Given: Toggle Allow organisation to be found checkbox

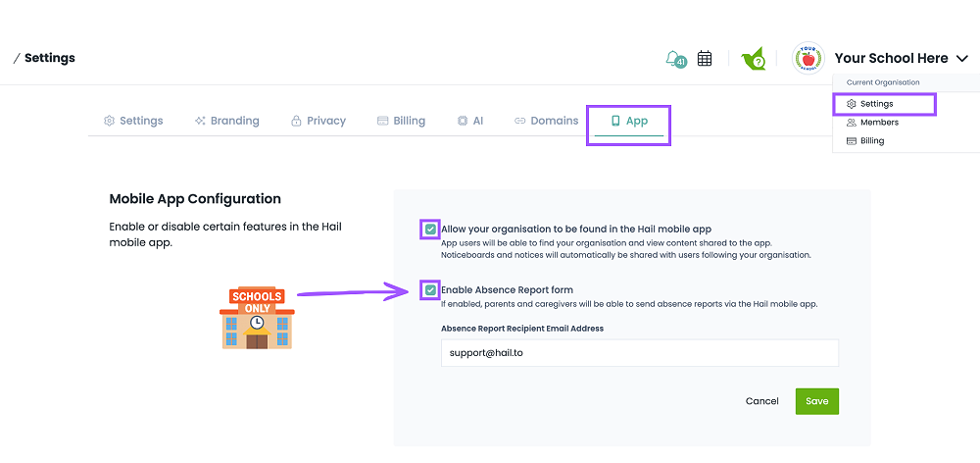Looking at the screenshot, I should click(x=430, y=230).
